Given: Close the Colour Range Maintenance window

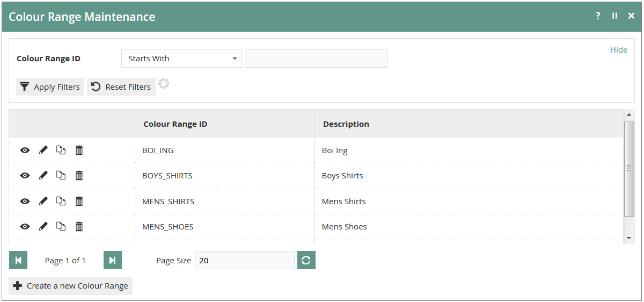Looking at the screenshot, I should (631, 16).
